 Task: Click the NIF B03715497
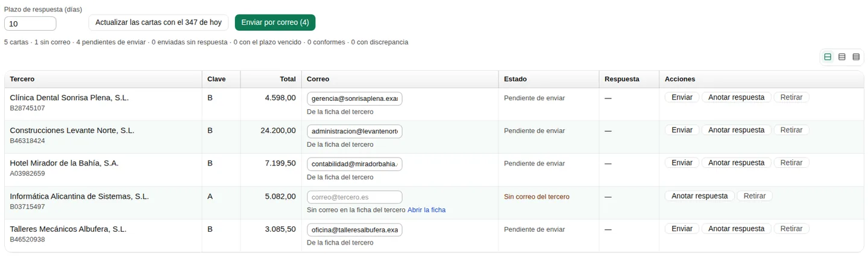(28, 206)
